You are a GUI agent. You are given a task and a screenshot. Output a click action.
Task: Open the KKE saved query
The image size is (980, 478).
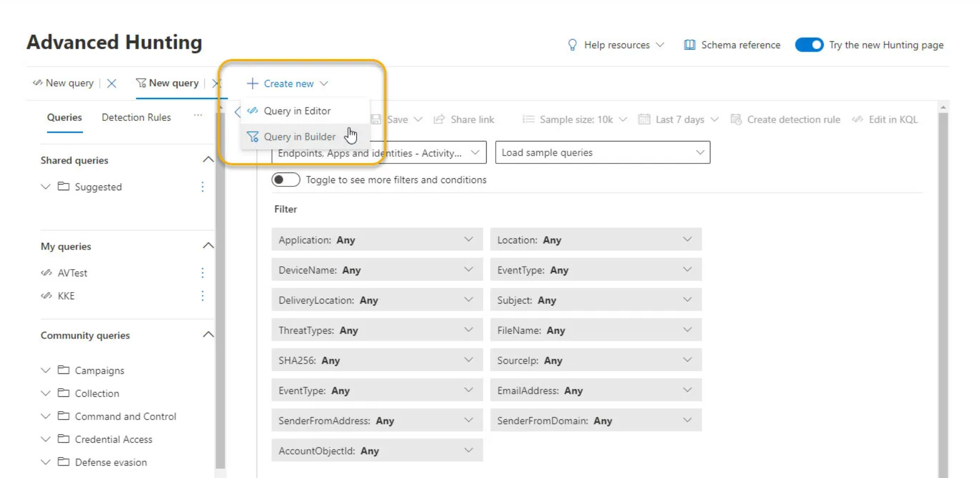coord(66,295)
